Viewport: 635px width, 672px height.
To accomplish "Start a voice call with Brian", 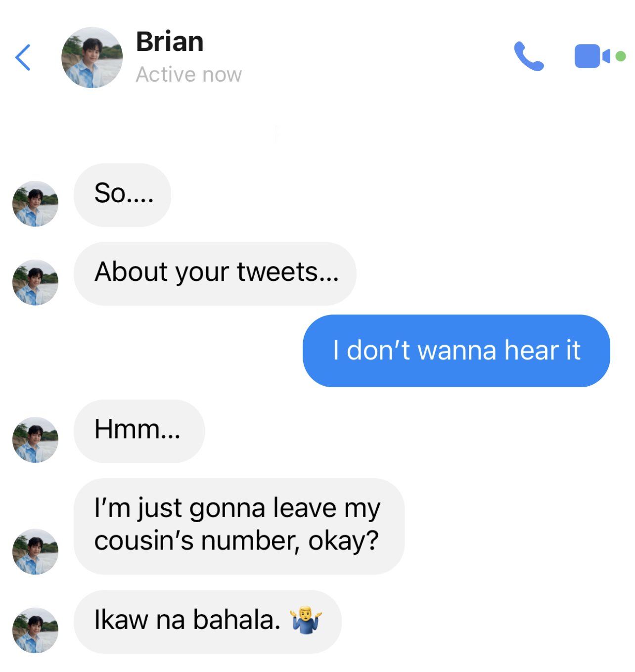I will click(529, 56).
